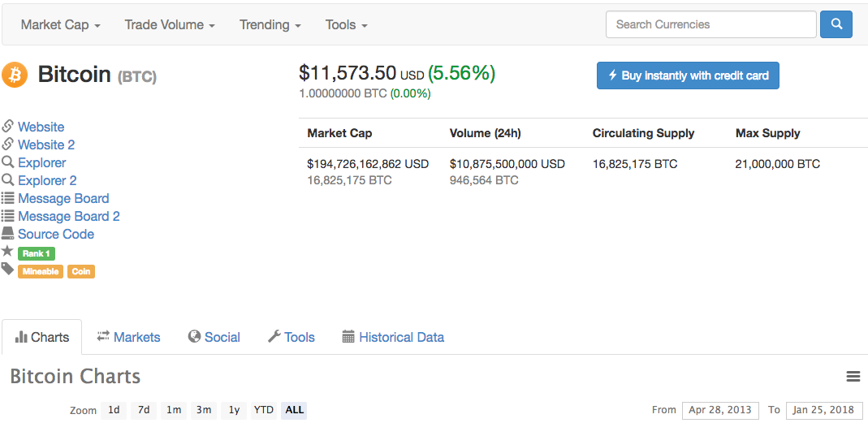Click max supply 21,000,000 BTC
Screen dimensions: 868x423
(778, 165)
